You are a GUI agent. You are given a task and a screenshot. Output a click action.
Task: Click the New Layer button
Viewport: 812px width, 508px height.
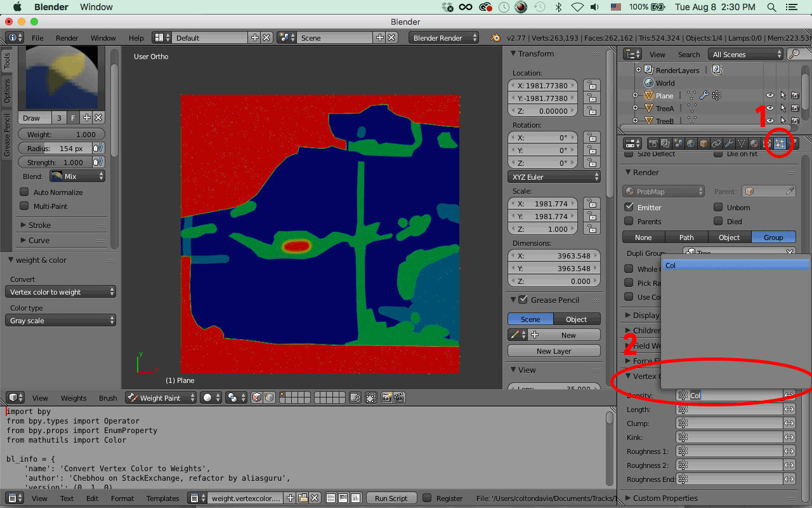554,351
